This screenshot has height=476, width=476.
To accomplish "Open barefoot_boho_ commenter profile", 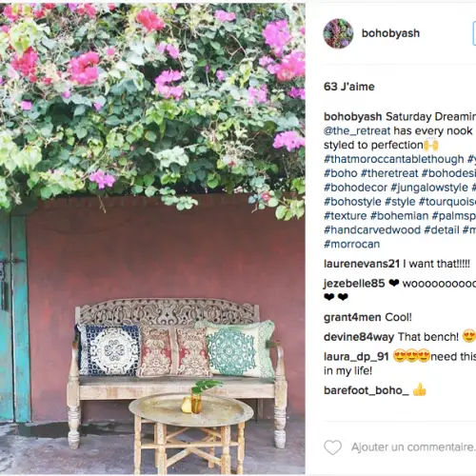I will pos(367,390).
